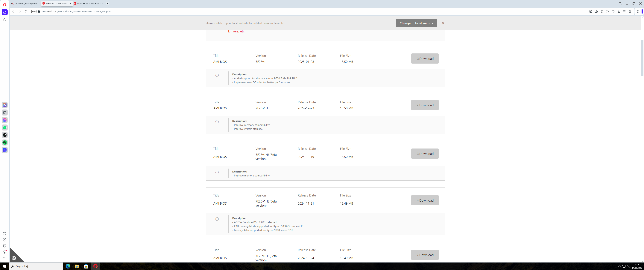
Task: Open Easy Setup sliders icon
Action: click(x=624, y=11)
